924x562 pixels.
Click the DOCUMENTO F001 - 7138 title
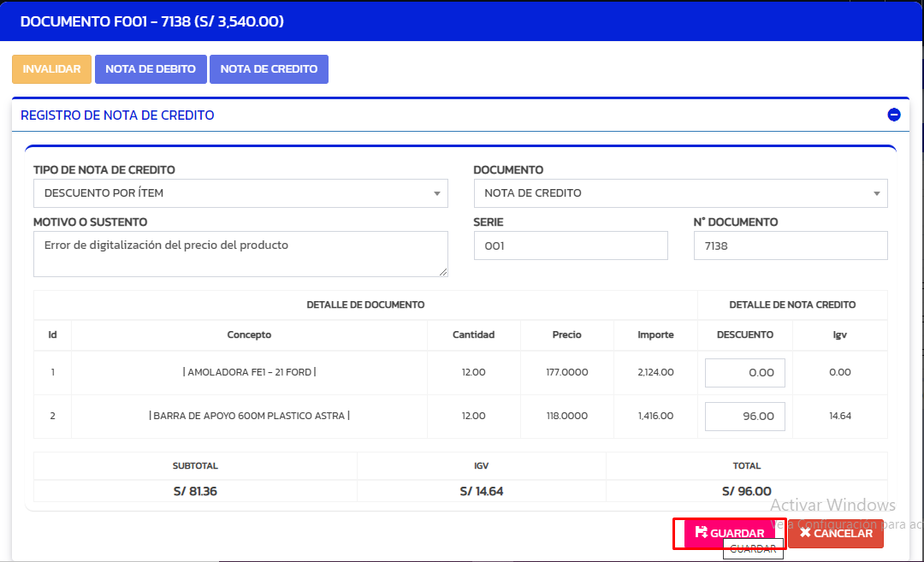click(152, 21)
